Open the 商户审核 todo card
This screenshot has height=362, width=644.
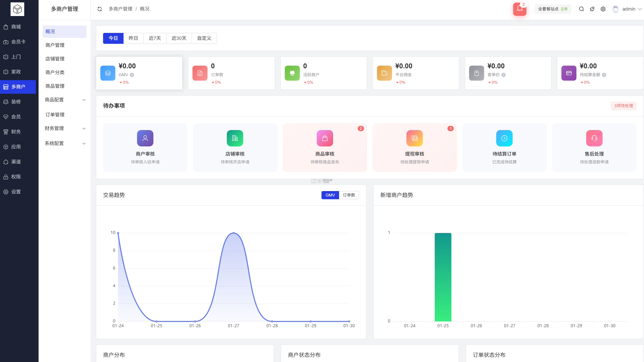coord(145,147)
